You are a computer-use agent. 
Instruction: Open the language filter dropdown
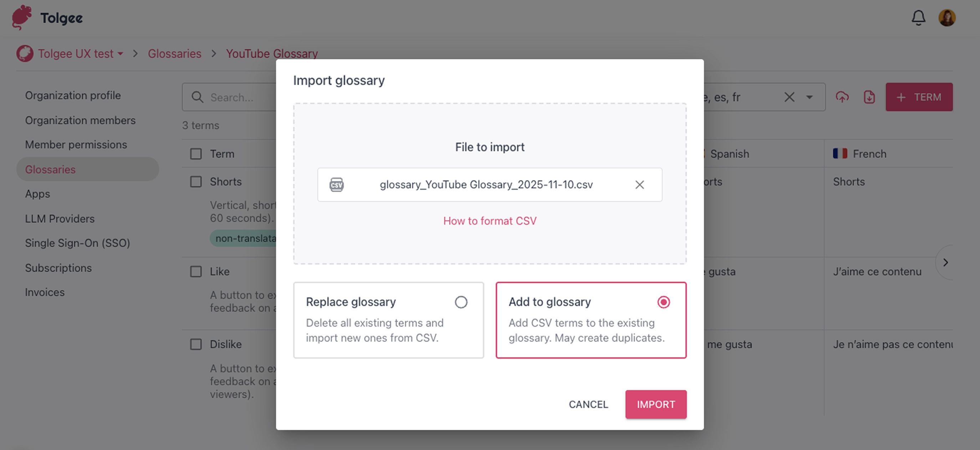click(809, 97)
